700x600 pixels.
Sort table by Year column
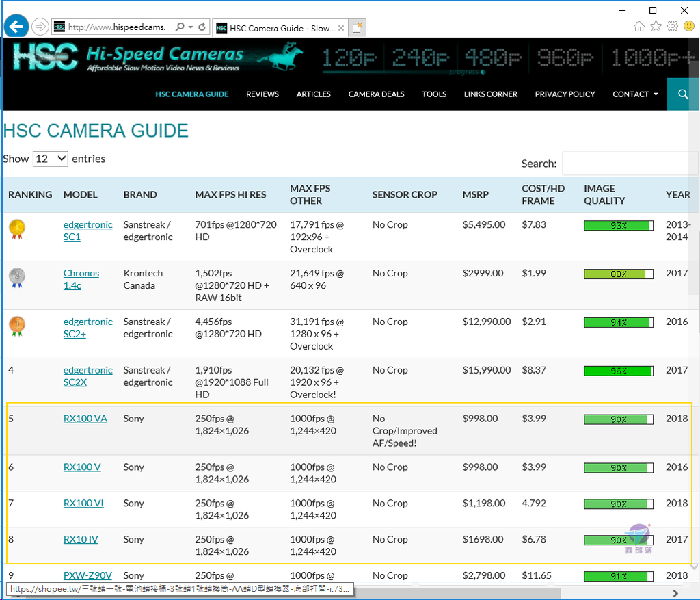point(677,194)
